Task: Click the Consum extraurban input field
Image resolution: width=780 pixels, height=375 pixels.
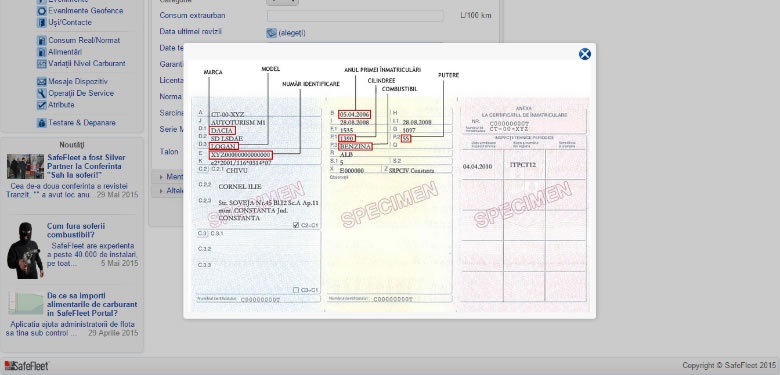Action: [355, 16]
